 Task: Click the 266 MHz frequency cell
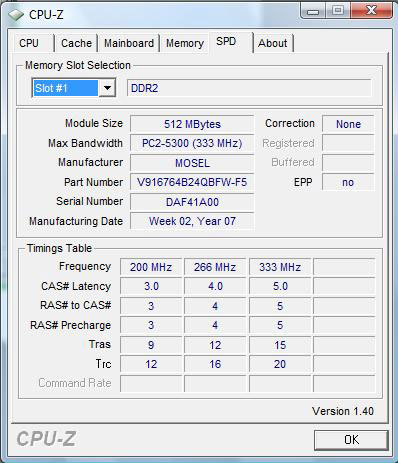[215, 267]
